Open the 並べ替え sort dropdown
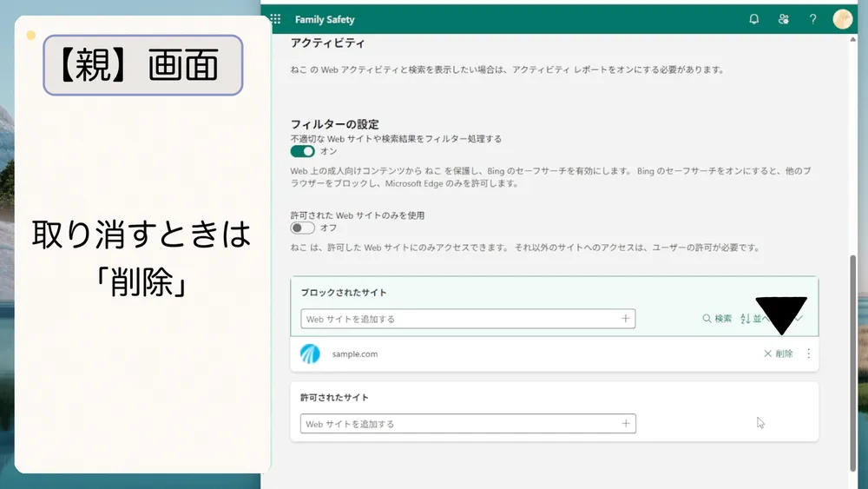 click(x=771, y=319)
